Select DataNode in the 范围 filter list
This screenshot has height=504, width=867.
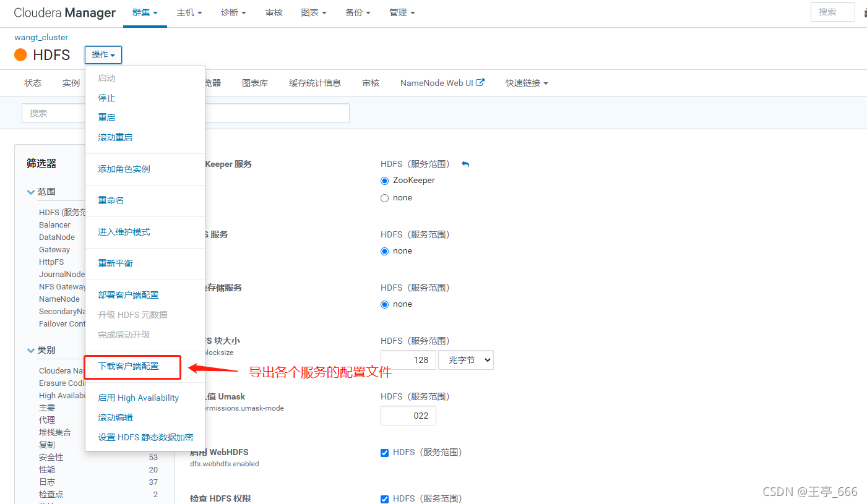tap(56, 237)
